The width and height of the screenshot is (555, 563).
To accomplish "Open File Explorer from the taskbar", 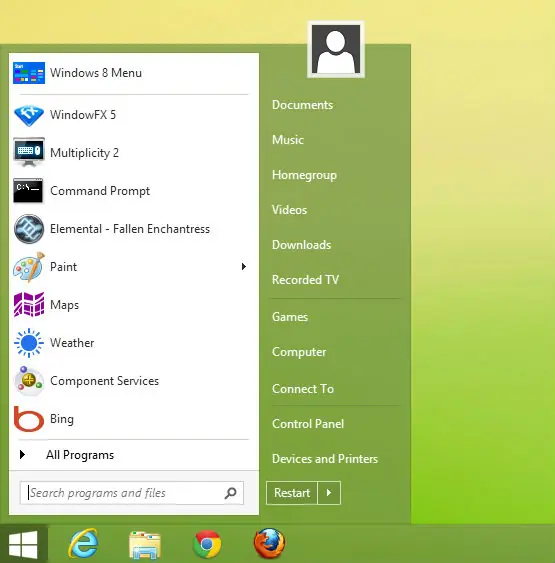I will click(145, 545).
